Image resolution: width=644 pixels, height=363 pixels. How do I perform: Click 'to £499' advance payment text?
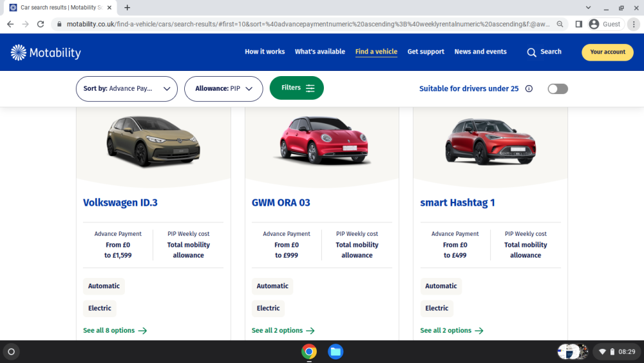pyautogui.click(x=455, y=255)
